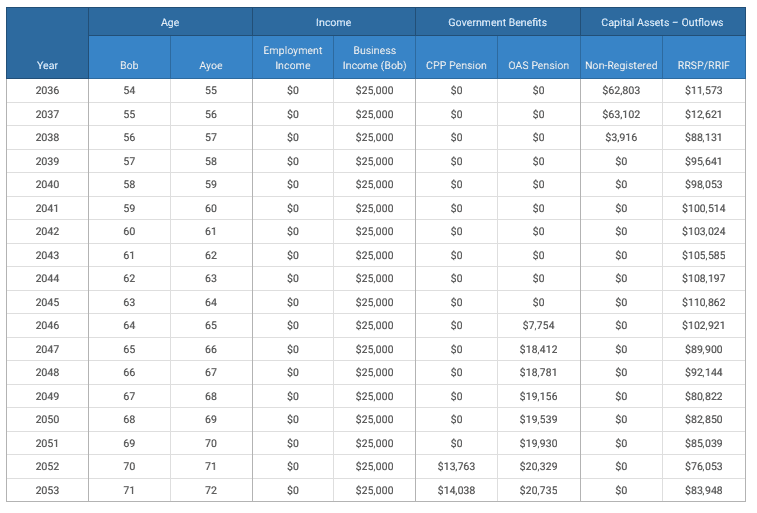Click the OAS Pension column header

click(x=538, y=66)
